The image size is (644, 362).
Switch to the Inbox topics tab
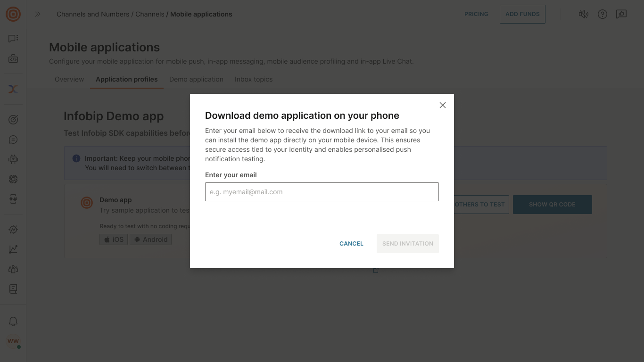pyautogui.click(x=254, y=79)
